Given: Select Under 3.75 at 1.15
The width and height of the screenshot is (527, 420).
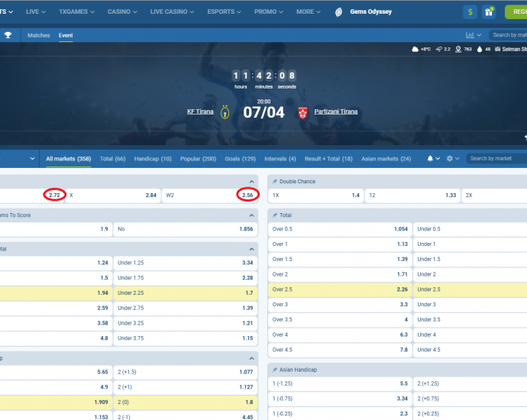Looking at the screenshot, I should (x=186, y=338).
